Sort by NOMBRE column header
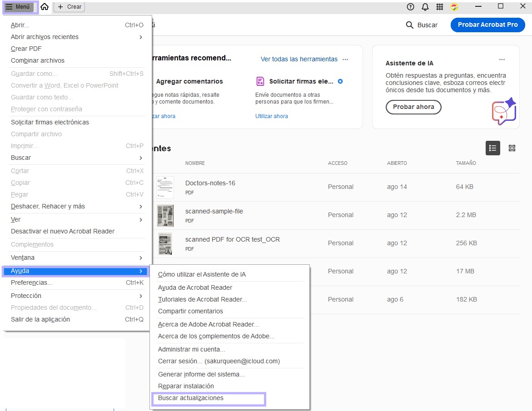Viewport: 532px width, 411px height. click(x=195, y=163)
